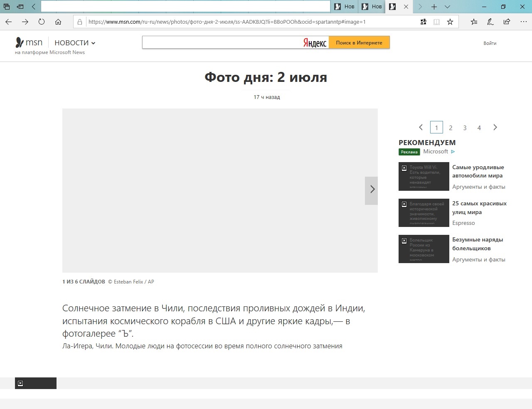Click the 'Фото дня: 2 июля' headline
The image size is (532, 409).
point(266,77)
